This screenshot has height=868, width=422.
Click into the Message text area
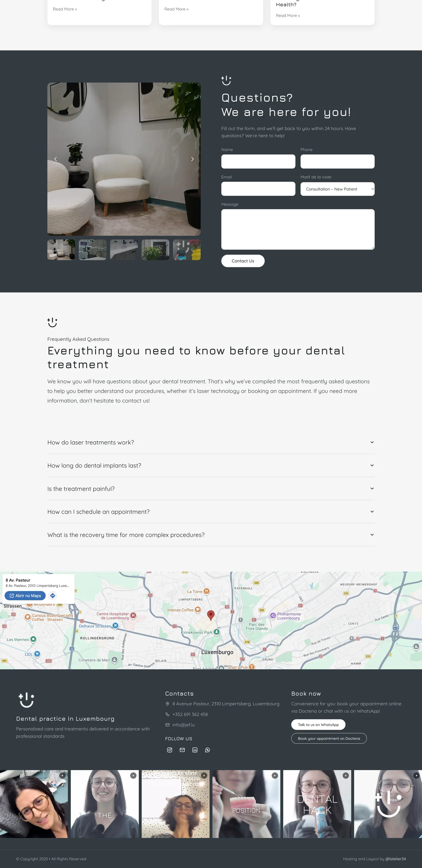pyautogui.click(x=298, y=229)
